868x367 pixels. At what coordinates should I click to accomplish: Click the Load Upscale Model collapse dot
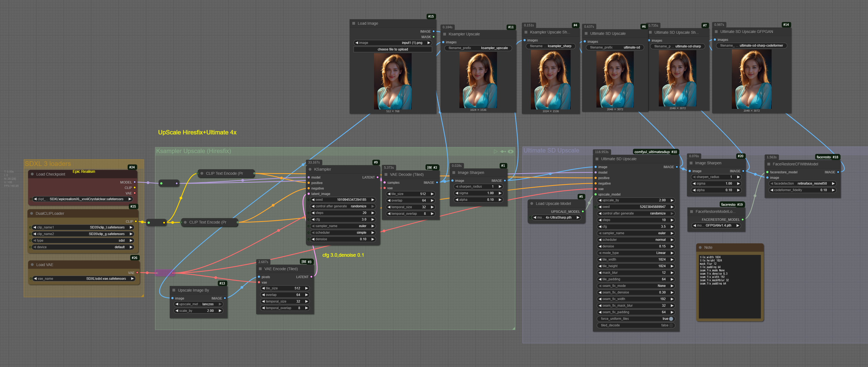pos(532,204)
